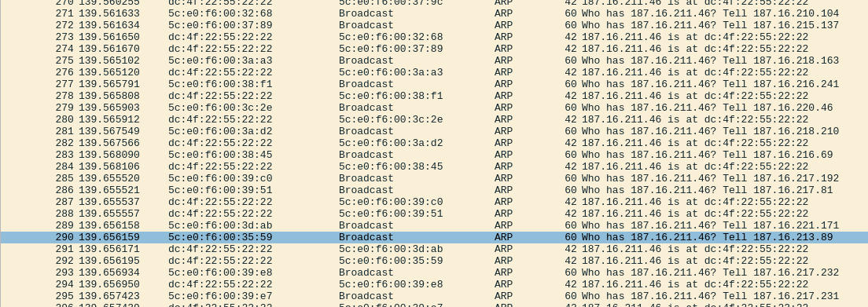Click the packet at time 139.656195

434,261
